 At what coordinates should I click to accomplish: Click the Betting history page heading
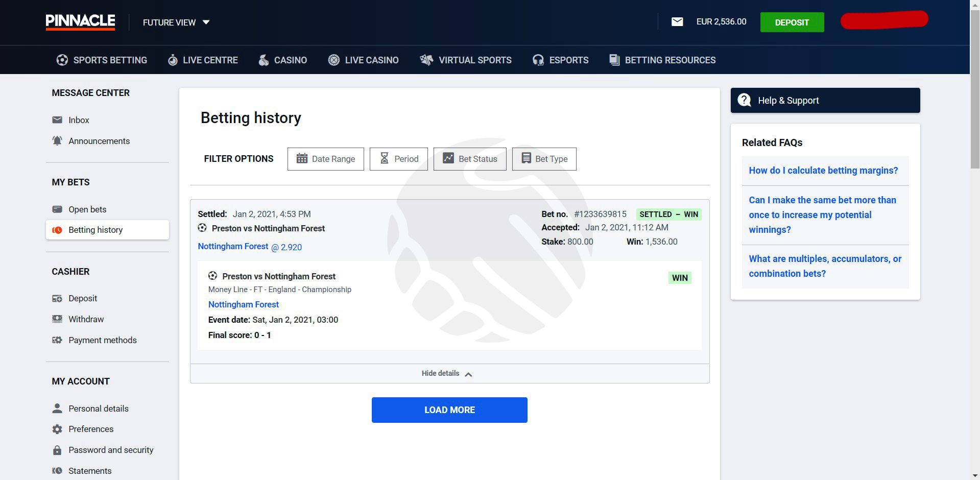(x=251, y=118)
